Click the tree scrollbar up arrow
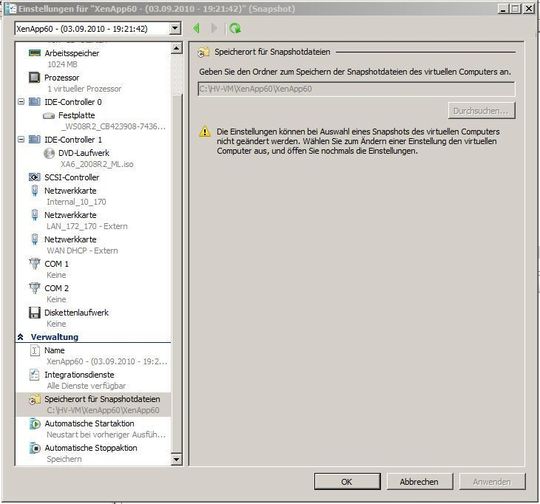Viewport: 540px width, 504px height. click(x=176, y=48)
